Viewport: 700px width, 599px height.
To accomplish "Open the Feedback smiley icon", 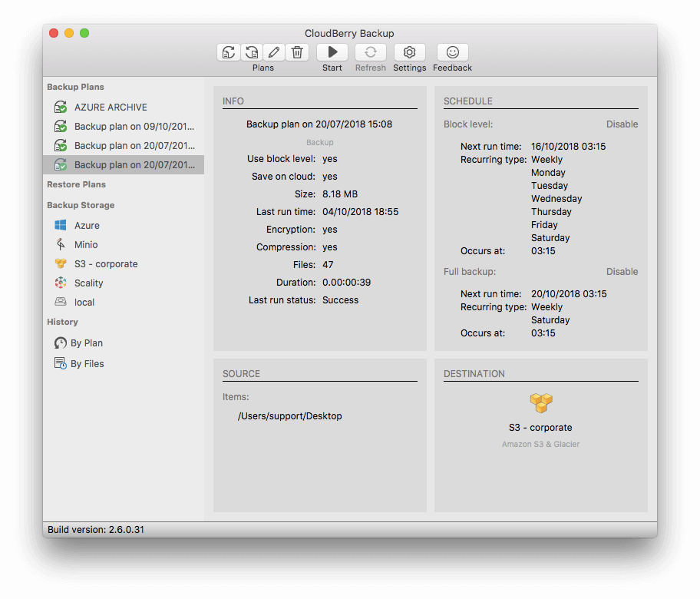I will (x=452, y=52).
